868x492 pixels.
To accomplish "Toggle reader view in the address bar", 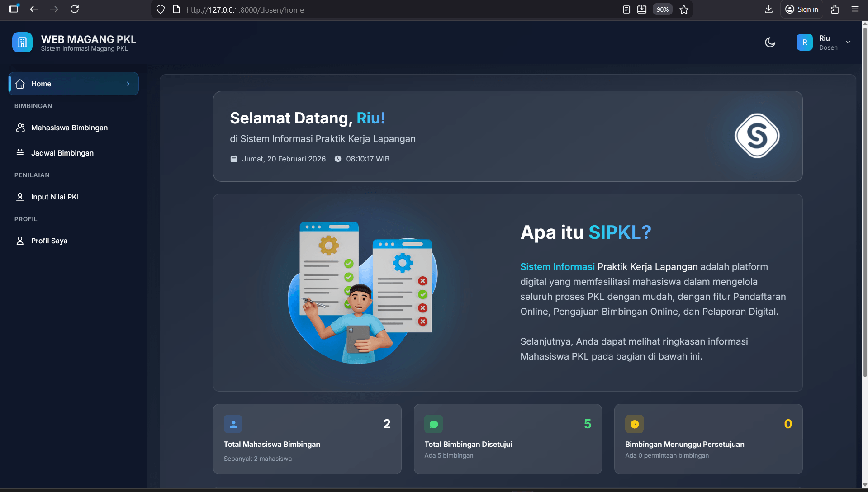I will [626, 9].
